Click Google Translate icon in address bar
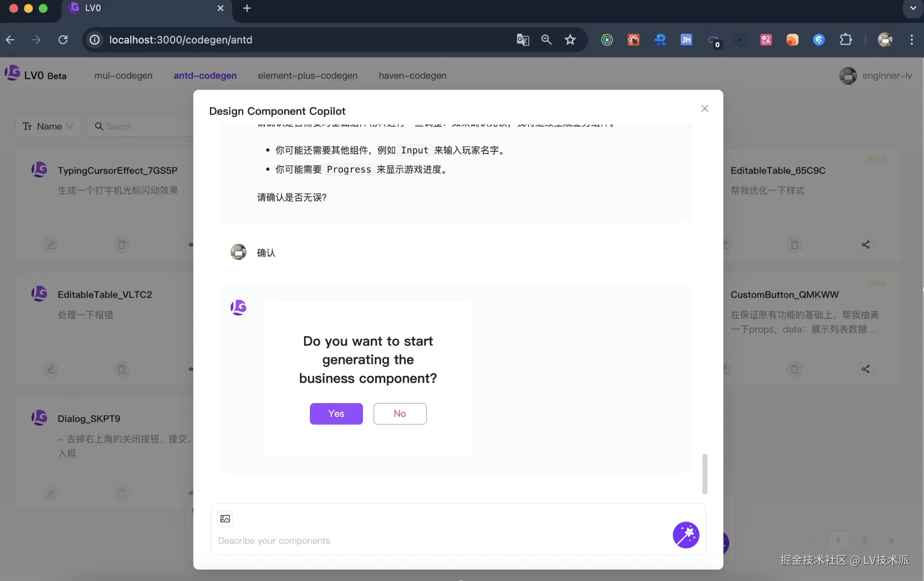Screen dimensions: 924x581 click(522, 40)
